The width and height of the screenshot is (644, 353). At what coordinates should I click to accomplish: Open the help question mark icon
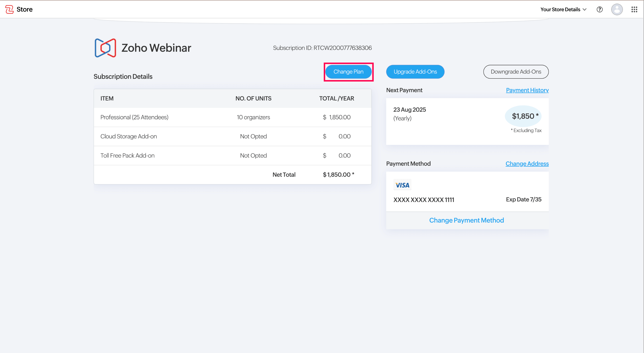point(600,9)
